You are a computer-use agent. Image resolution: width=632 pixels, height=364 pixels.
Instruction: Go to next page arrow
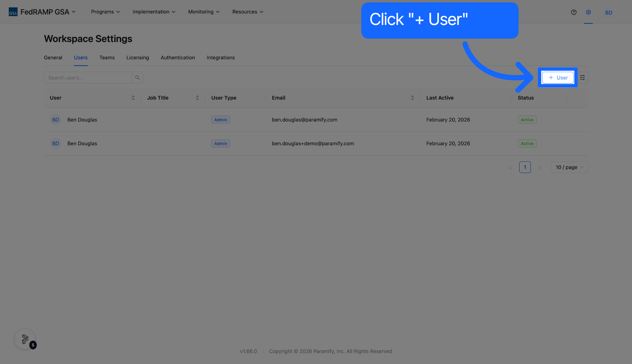pos(540,167)
